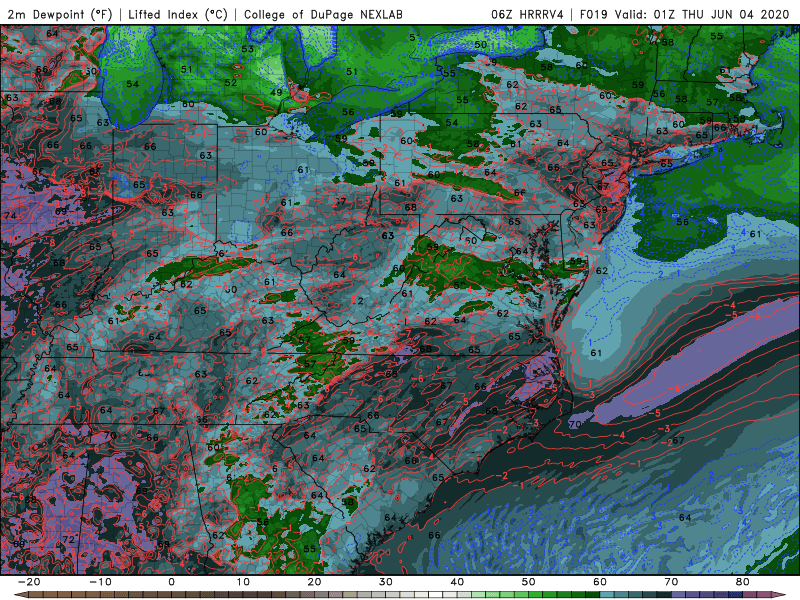
Task: Click the -20 label on the color scale
Action: pyautogui.click(x=29, y=582)
